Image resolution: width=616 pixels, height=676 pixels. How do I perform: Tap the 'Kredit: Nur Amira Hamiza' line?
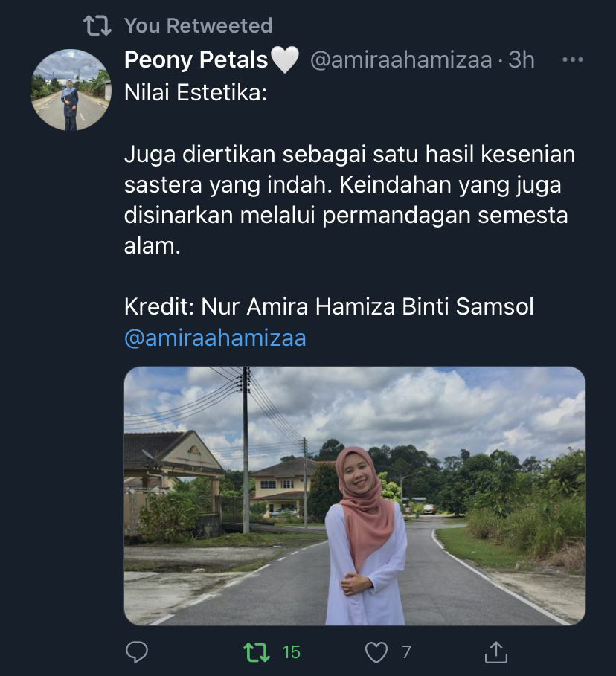click(329, 307)
